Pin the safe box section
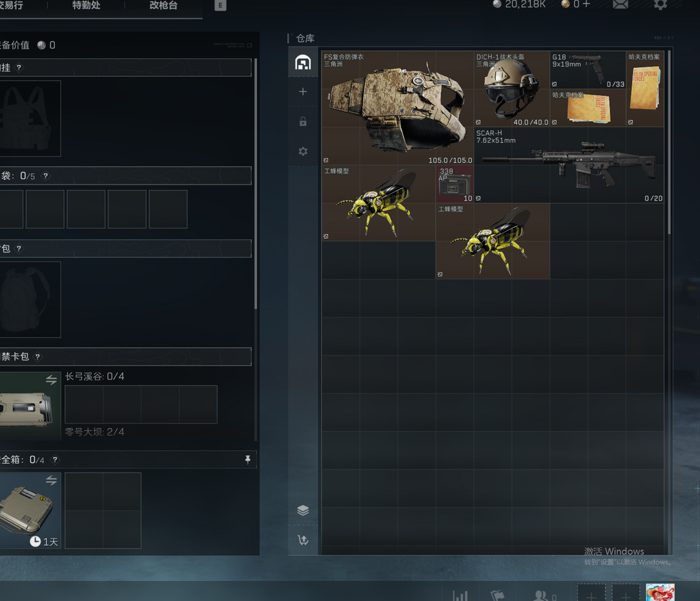The image size is (700, 601). coord(248,460)
